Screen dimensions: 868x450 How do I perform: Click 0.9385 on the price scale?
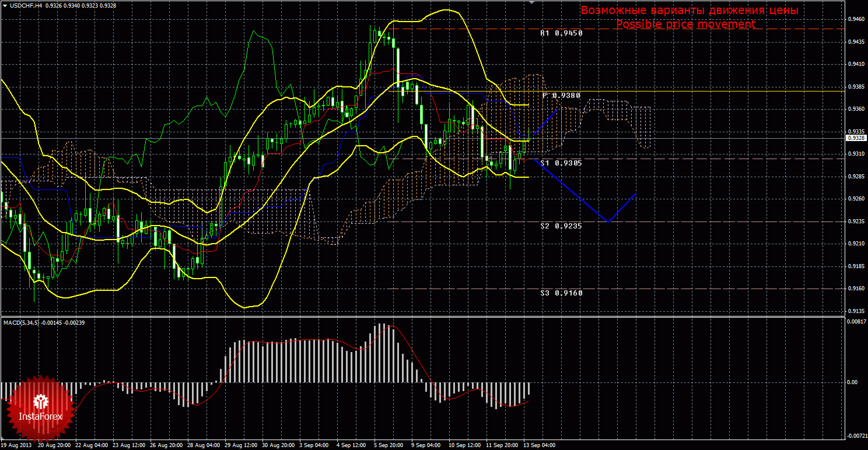coord(855,87)
